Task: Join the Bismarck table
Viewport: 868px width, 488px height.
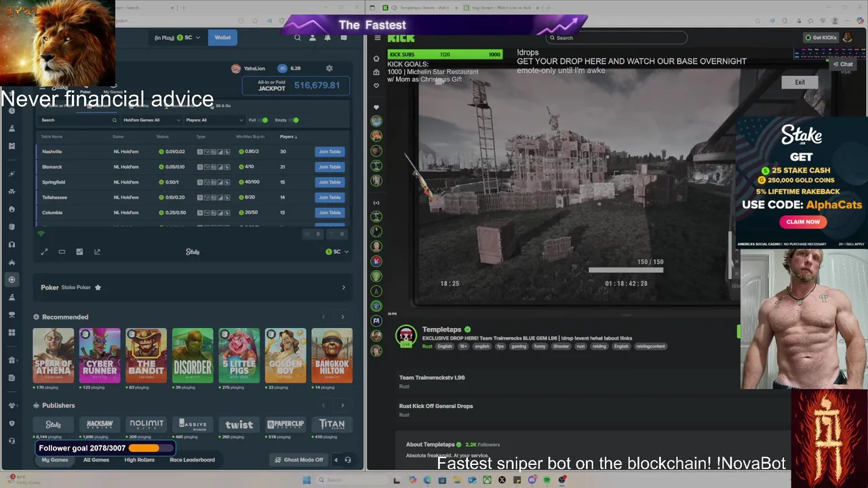Action: click(330, 167)
